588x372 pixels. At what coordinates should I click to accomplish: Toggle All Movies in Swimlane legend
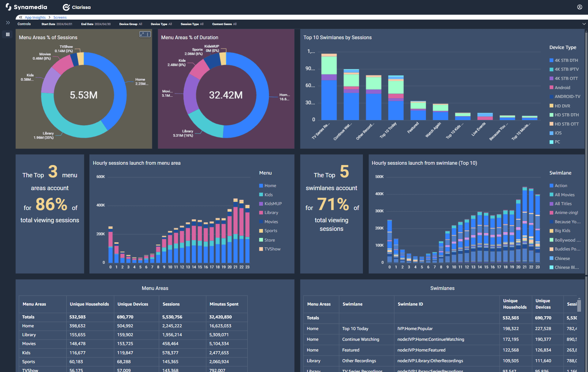564,195
